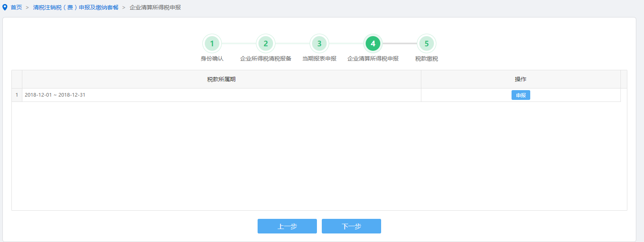Click the location pin icon in breadcrumb
Viewport: 644px width, 242px height.
5,7
